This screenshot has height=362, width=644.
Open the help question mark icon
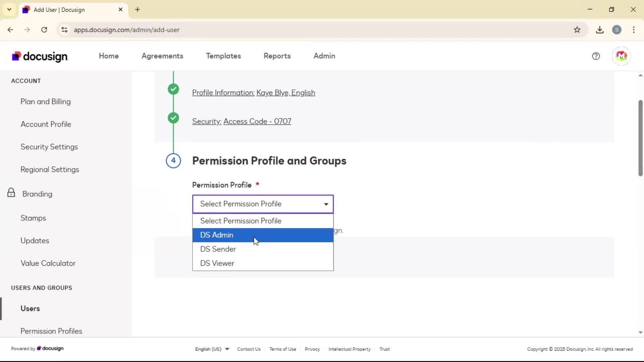tap(596, 56)
